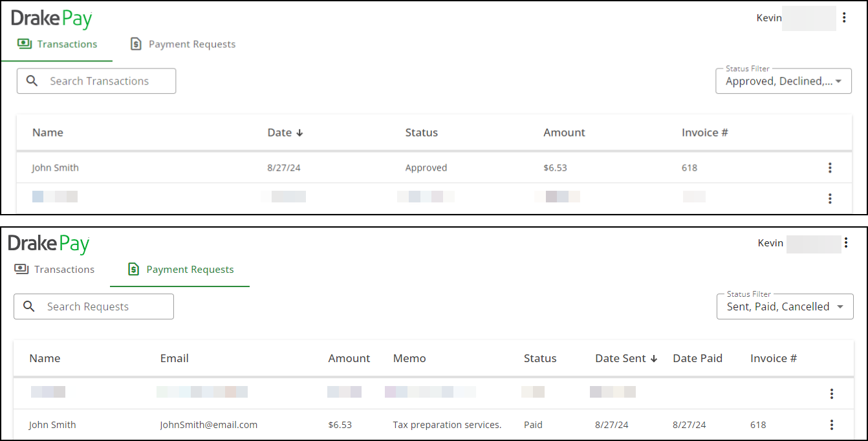Screen dimensions: 868x441
Task: Select JohnSmith@email.com in the Email column
Action: point(208,425)
